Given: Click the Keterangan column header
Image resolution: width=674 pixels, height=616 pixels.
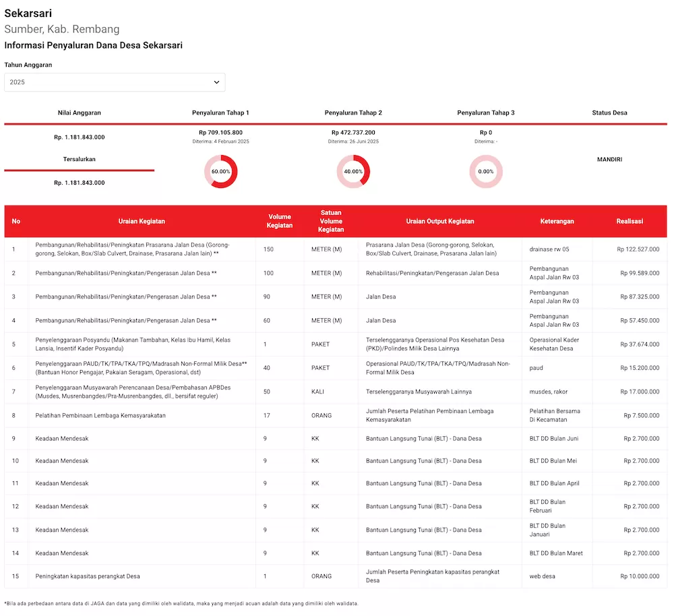Looking at the screenshot, I should click(557, 221).
